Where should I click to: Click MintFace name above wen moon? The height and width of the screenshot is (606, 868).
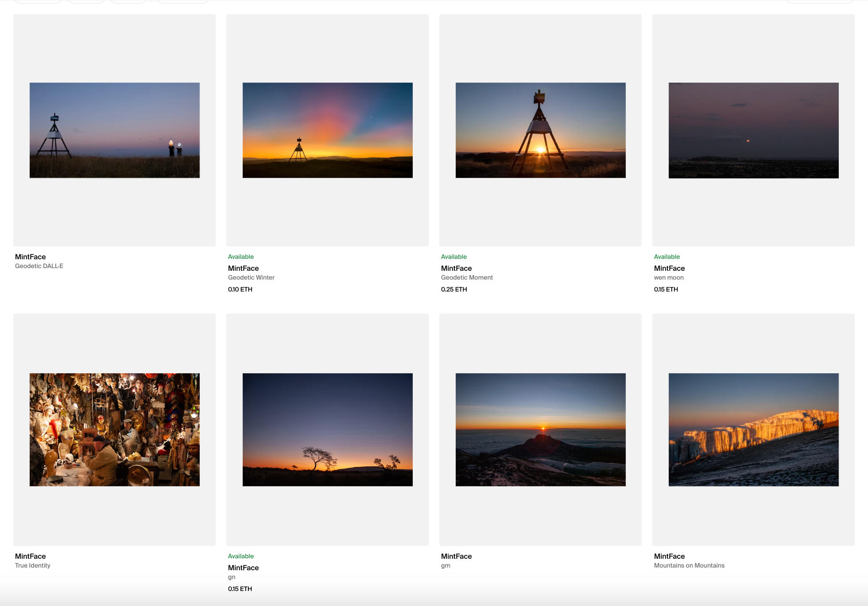[x=669, y=268]
